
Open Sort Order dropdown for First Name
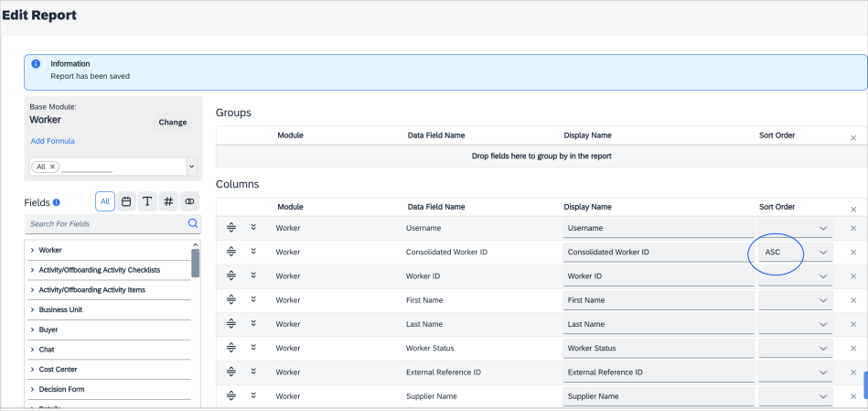coord(796,300)
